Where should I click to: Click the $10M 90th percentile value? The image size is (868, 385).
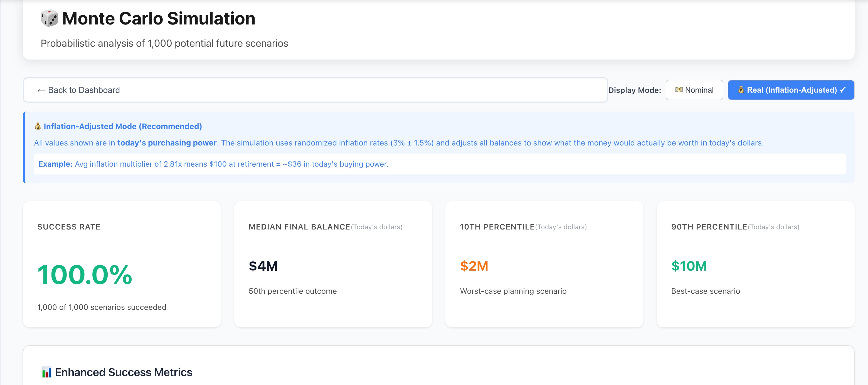[689, 266]
